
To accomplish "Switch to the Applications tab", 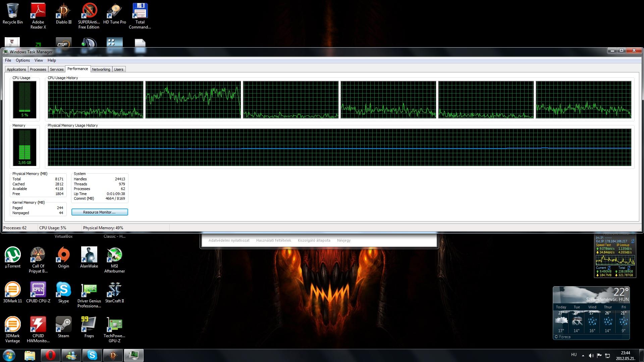I will [x=16, y=69].
